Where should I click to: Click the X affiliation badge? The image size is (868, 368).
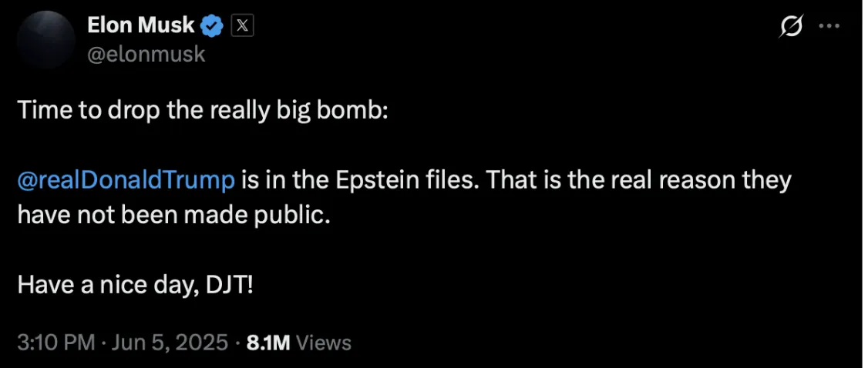click(x=242, y=27)
